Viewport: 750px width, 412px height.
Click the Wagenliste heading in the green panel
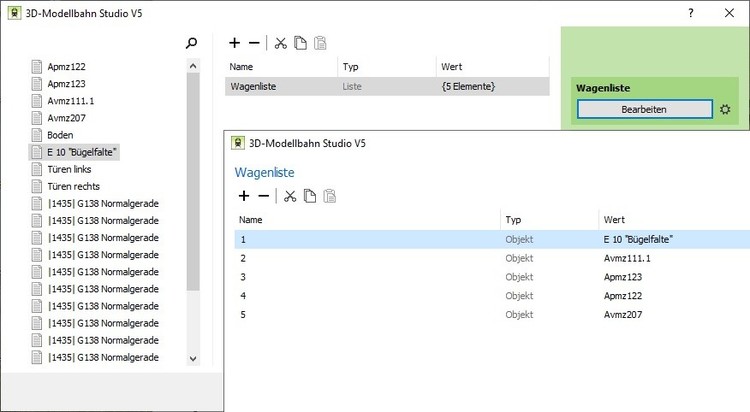pos(603,88)
